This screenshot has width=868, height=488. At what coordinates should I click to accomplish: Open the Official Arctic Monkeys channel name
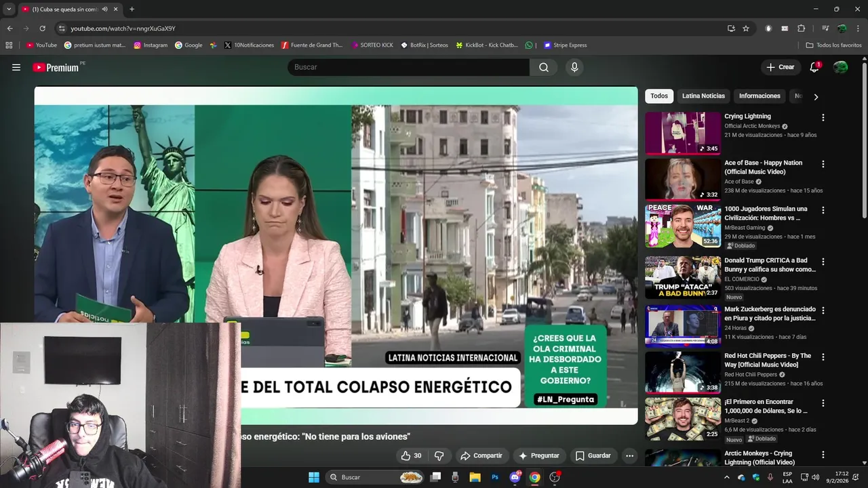752,126
